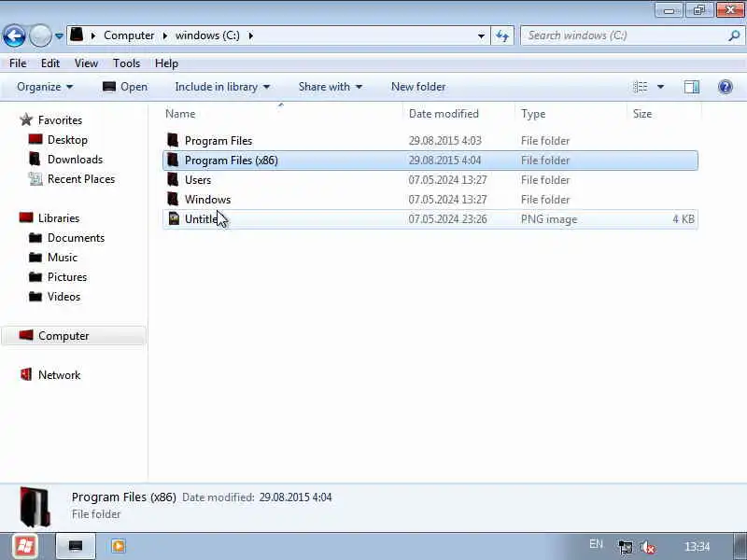Open Desktop under Favorites
Viewport: 747px width, 560px height.
pos(67,139)
